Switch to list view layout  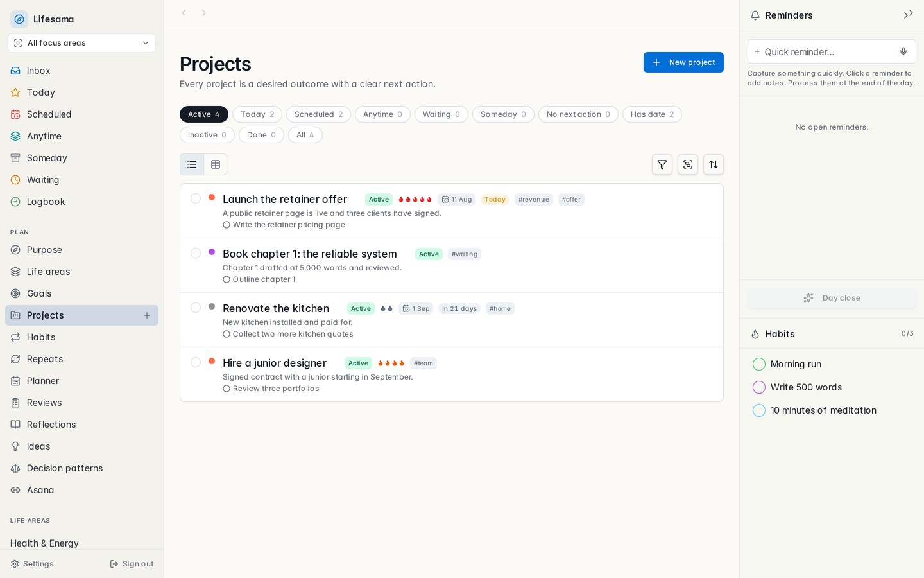pos(192,164)
